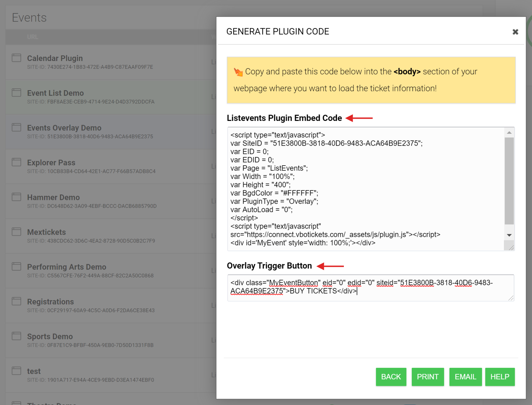Click the HELP button
The height and width of the screenshot is (405, 532).
(500, 377)
